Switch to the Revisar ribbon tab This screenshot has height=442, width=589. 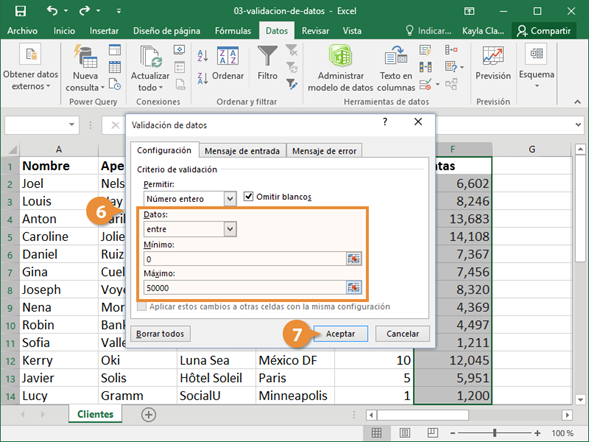(x=315, y=31)
